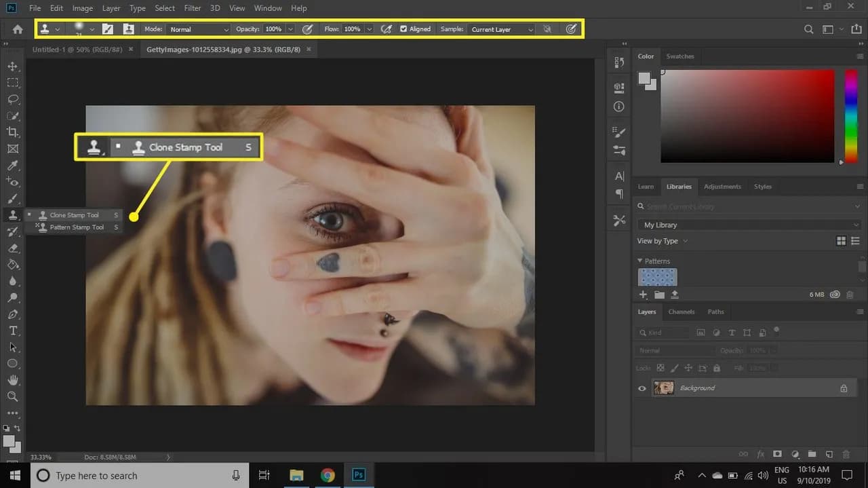This screenshot has width=868, height=488.
Task: Open the Filter menu
Action: coord(192,7)
